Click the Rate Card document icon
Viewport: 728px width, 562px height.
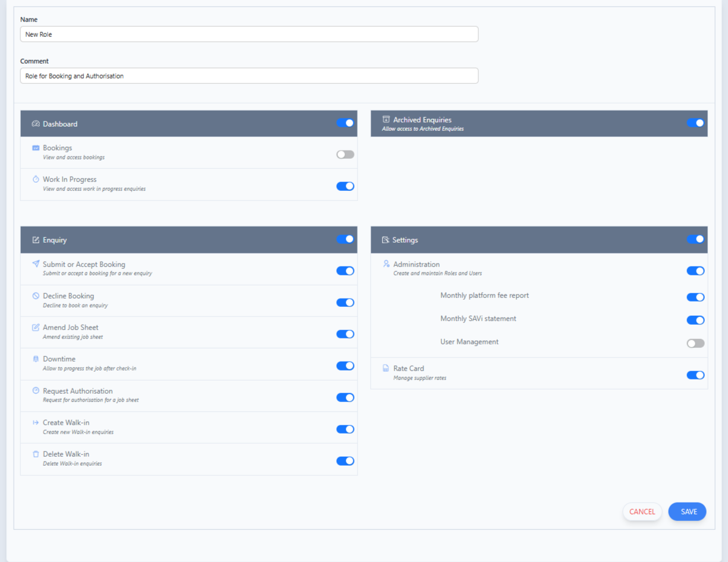[386, 368]
